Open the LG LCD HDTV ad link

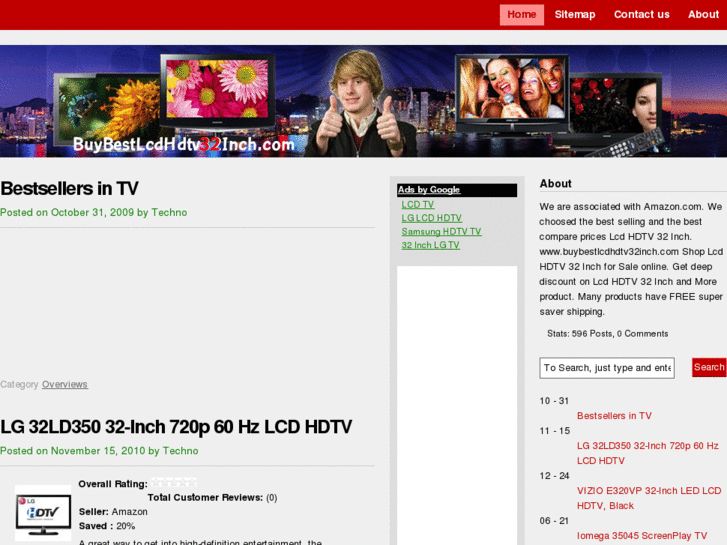(x=432, y=218)
